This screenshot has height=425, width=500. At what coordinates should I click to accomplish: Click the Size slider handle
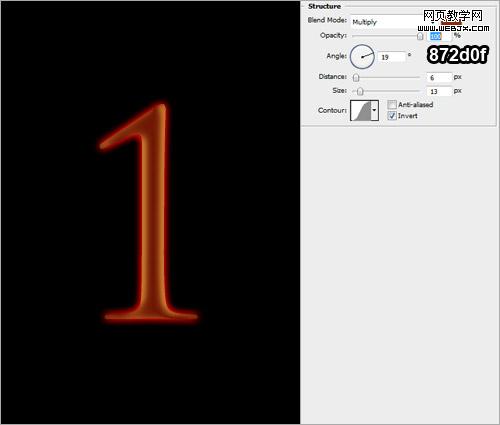(x=360, y=91)
